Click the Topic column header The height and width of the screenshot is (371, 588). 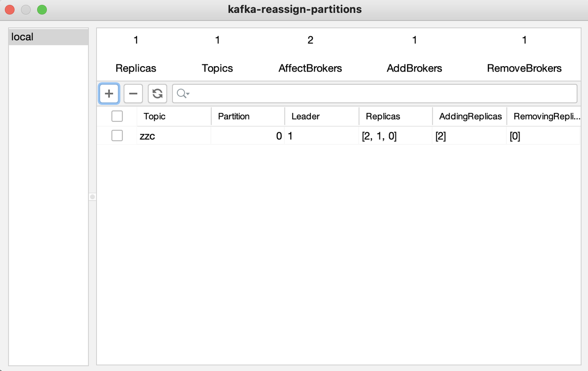coord(154,116)
